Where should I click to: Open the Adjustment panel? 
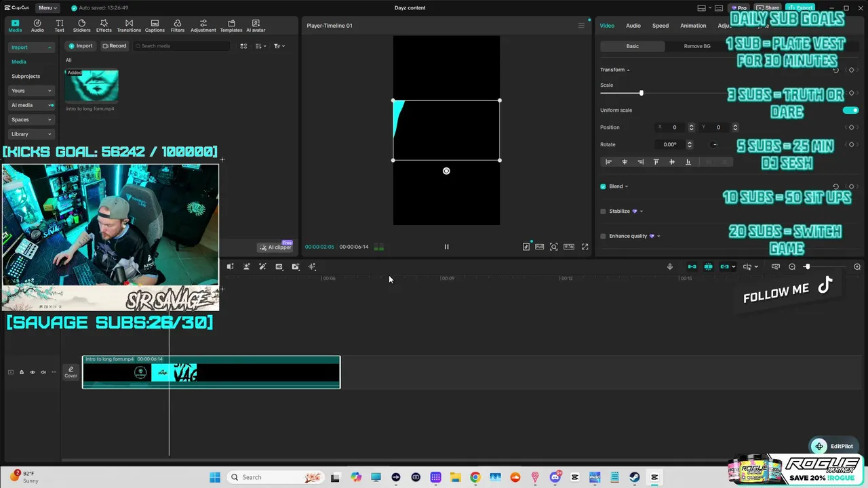203,26
